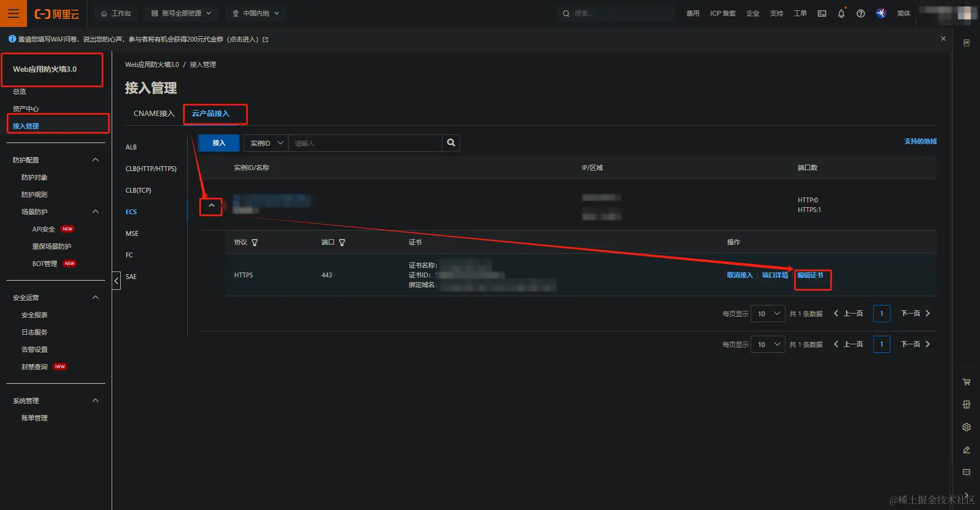Click the search magnifier button
The height and width of the screenshot is (510, 980).
[x=451, y=143]
